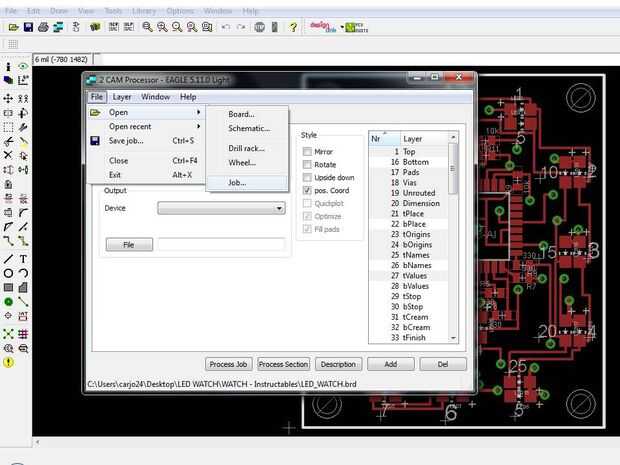
Task: Choose Job... from the Open submenu
Action: 237,183
